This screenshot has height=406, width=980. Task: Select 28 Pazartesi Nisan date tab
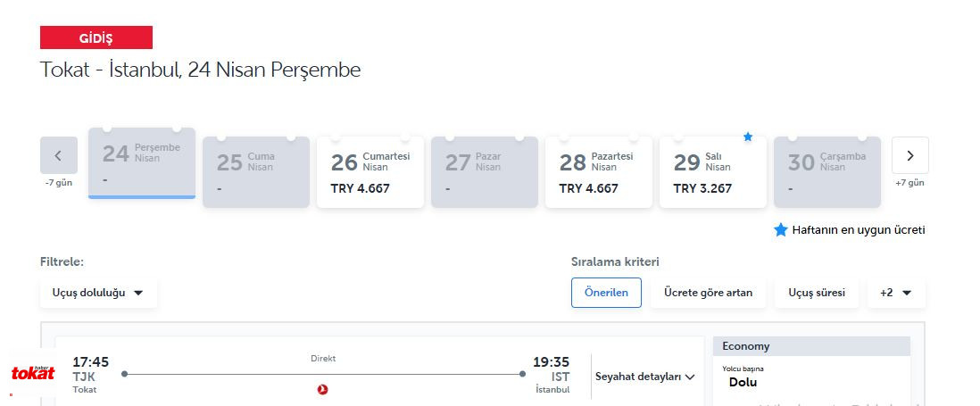coord(599,171)
